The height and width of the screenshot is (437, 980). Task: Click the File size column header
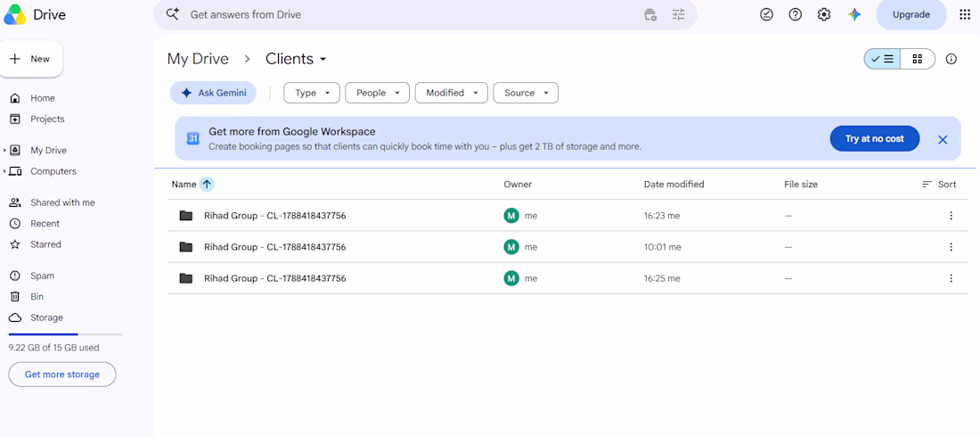801,184
